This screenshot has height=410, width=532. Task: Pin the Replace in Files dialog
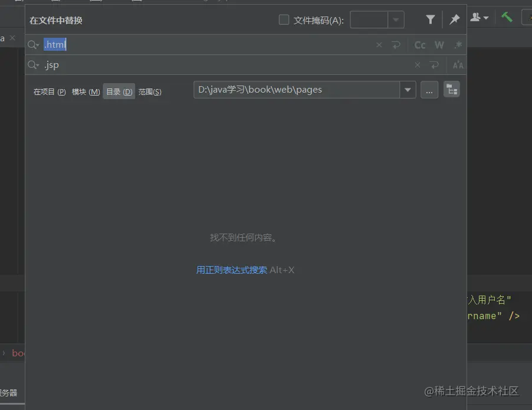tap(454, 19)
